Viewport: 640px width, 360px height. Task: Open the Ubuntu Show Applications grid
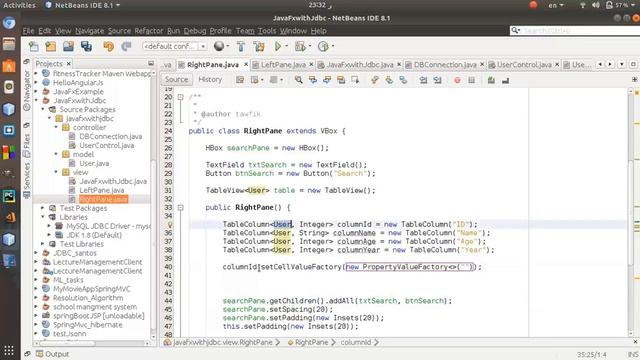click(9, 350)
